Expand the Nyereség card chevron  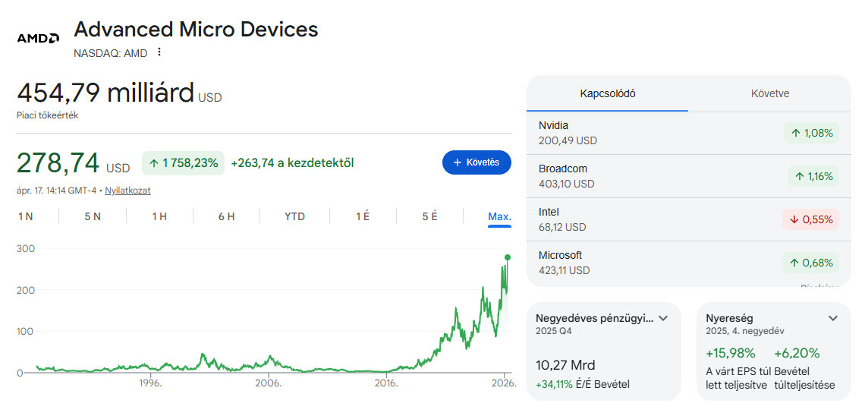click(833, 318)
